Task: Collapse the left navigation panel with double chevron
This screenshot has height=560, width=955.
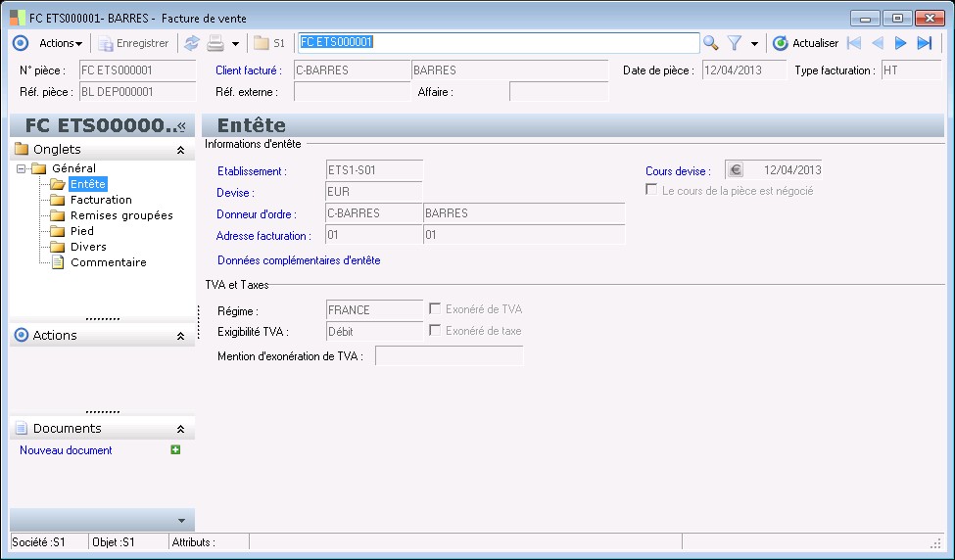Action: click(x=181, y=126)
